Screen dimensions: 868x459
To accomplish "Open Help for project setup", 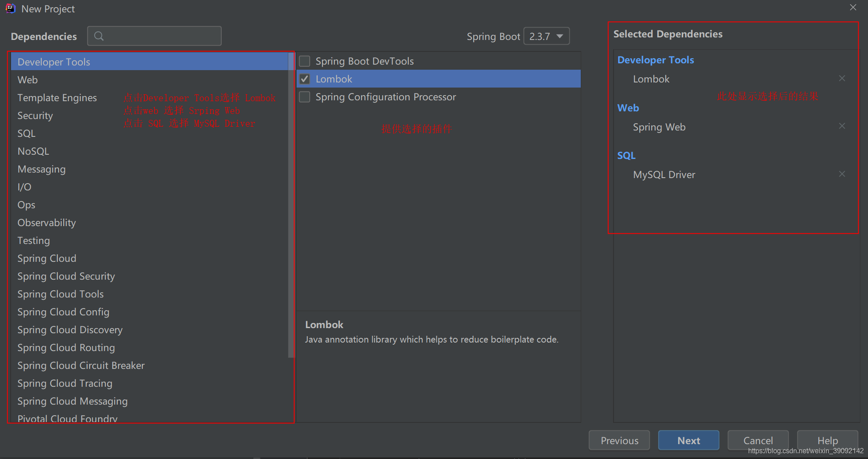I will pyautogui.click(x=827, y=440).
